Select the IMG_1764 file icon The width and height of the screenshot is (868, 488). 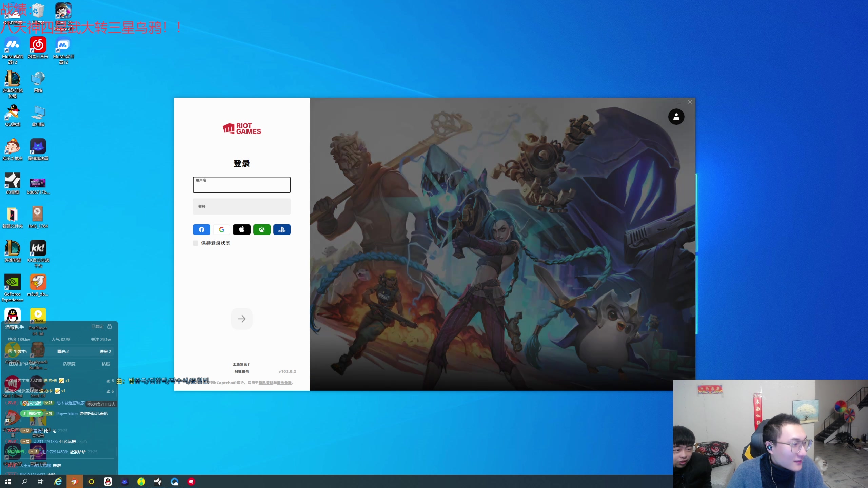[x=38, y=217]
